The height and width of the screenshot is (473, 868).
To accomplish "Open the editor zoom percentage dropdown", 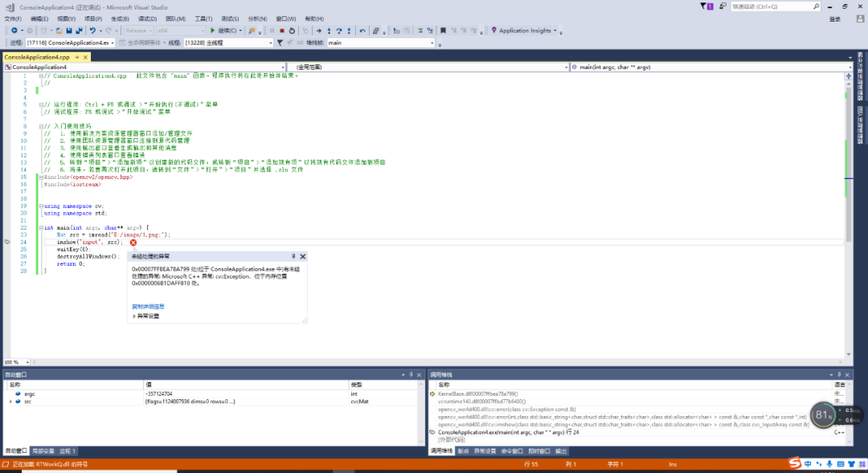I will [27, 362].
